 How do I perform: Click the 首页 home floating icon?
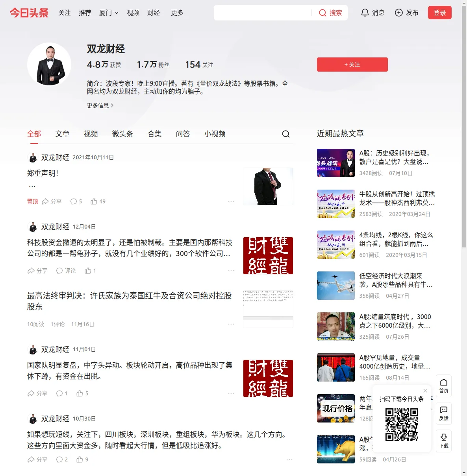pos(444,386)
